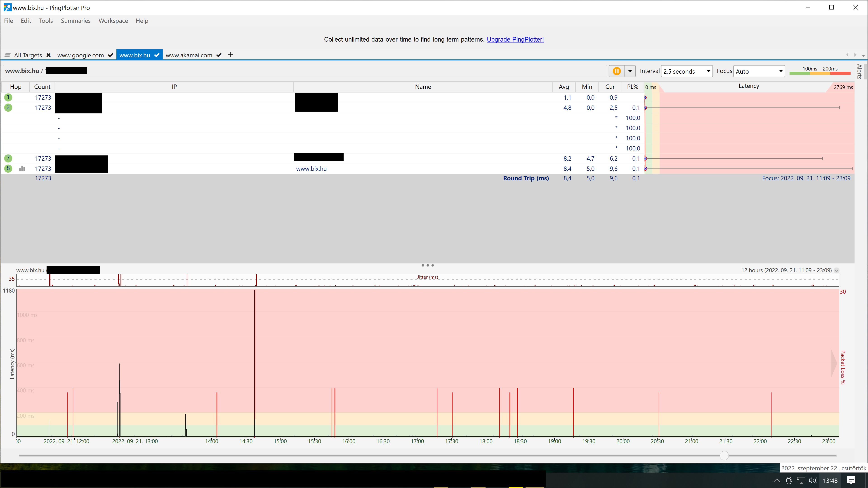
Task: Click the Meet Now camera tray icon
Action: coord(789,481)
